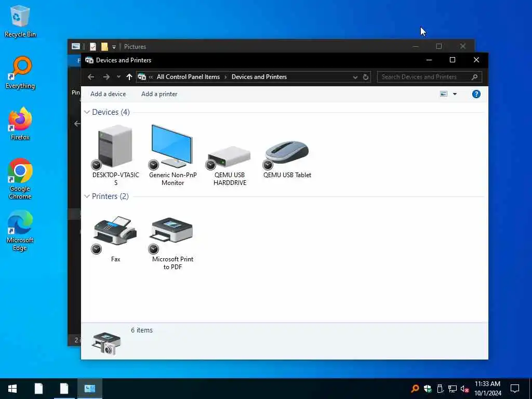Open the view options dropdown arrow
The image size is (532, 399).
click(455, 94)
